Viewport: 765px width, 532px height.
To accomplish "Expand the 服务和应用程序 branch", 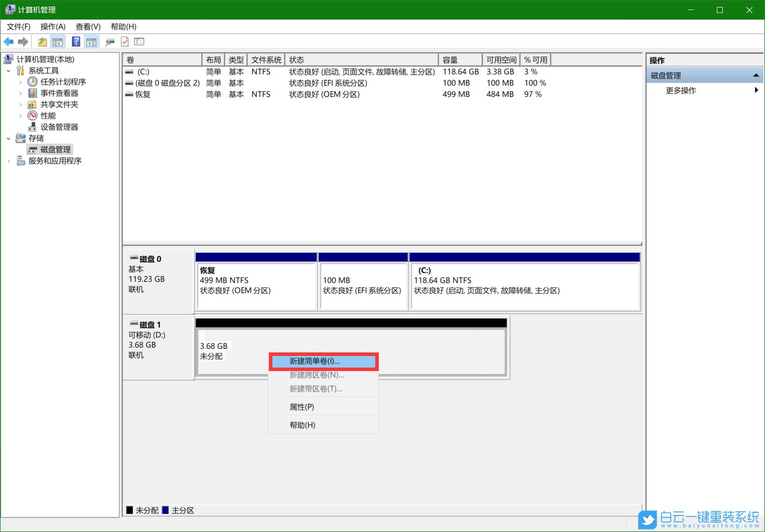I will 9,161.
